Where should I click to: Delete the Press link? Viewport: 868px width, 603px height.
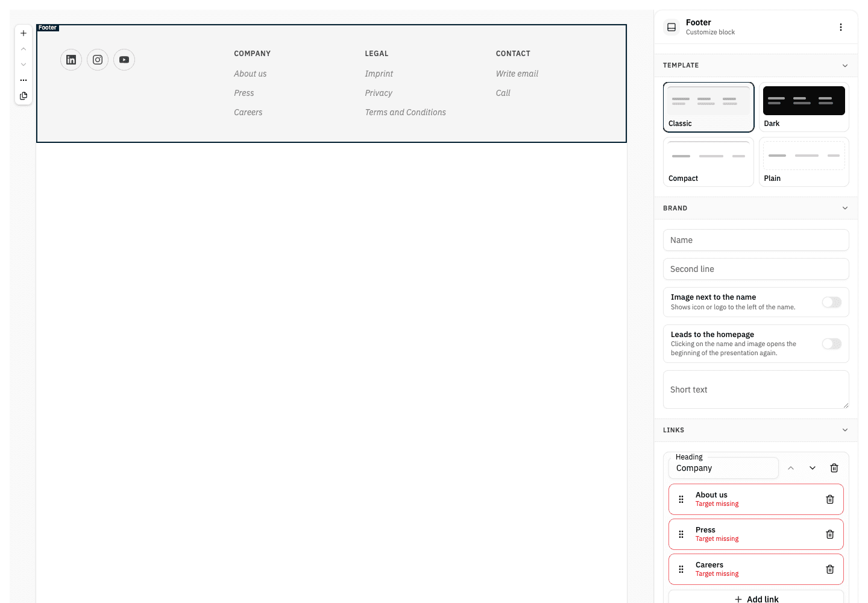coord(830,534)
